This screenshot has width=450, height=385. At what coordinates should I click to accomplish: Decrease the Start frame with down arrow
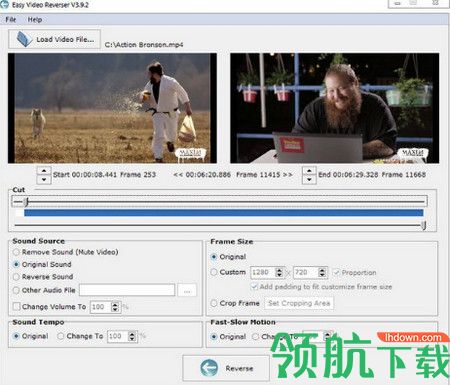point(44,179)
